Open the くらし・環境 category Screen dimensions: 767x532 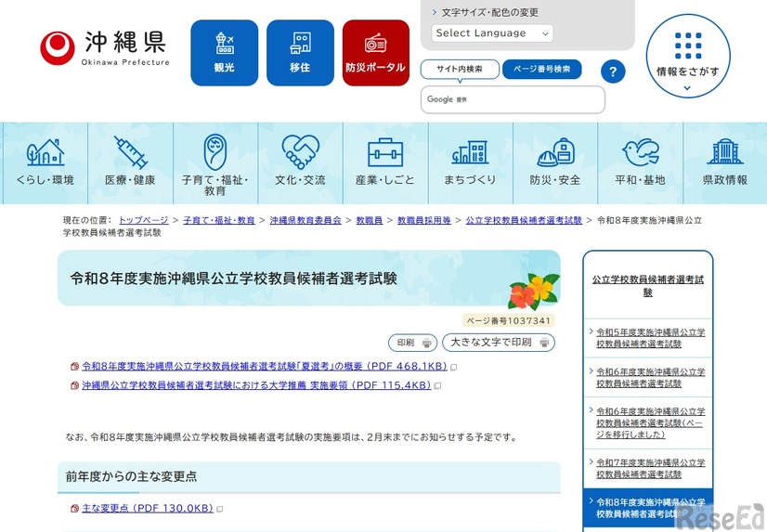(x=45, y=162)
